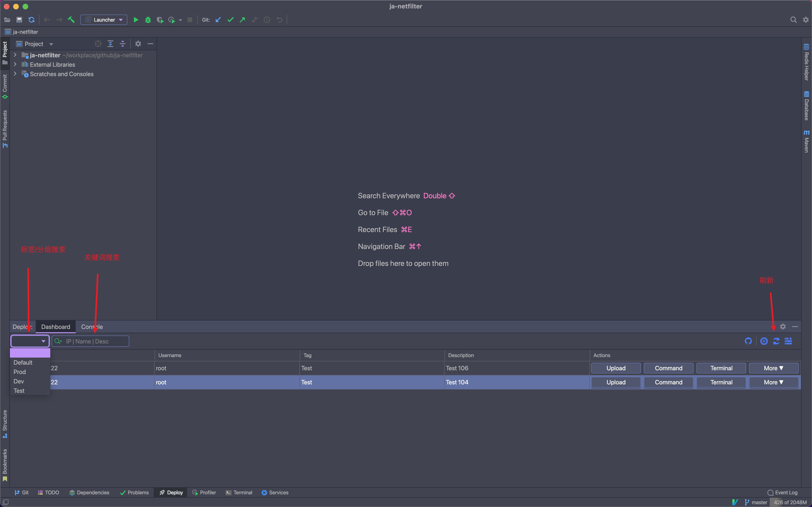Click the refresh icon in Deploy panel
812x507 pixels.
[x=776, y=341]
